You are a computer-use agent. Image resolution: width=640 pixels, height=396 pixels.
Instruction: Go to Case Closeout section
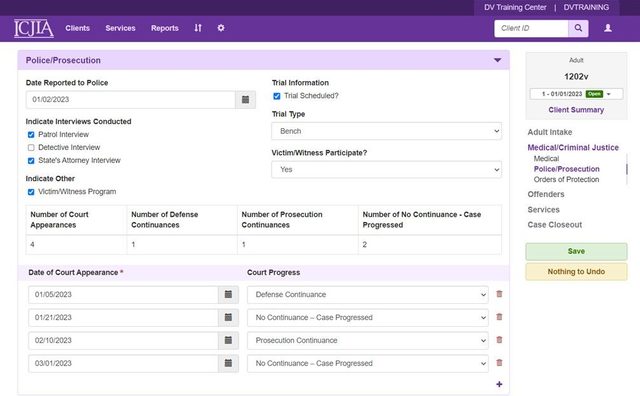tap(555, 225)
